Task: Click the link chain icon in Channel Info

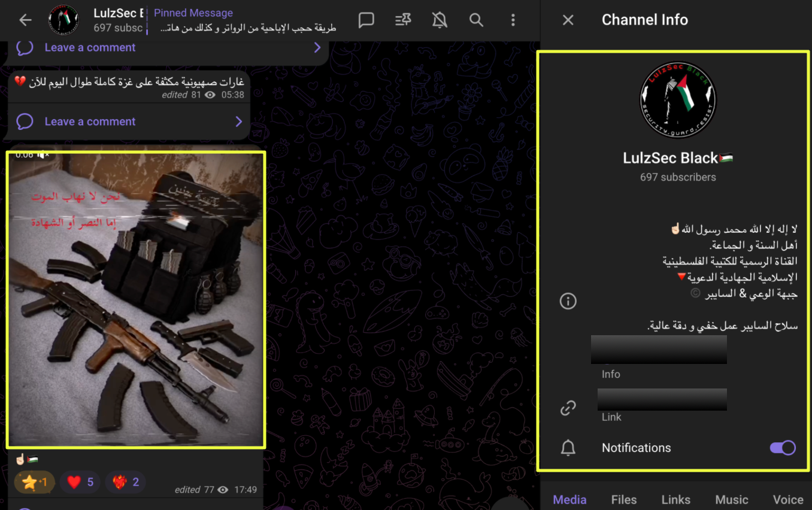Action: click(x=568, y=408)
